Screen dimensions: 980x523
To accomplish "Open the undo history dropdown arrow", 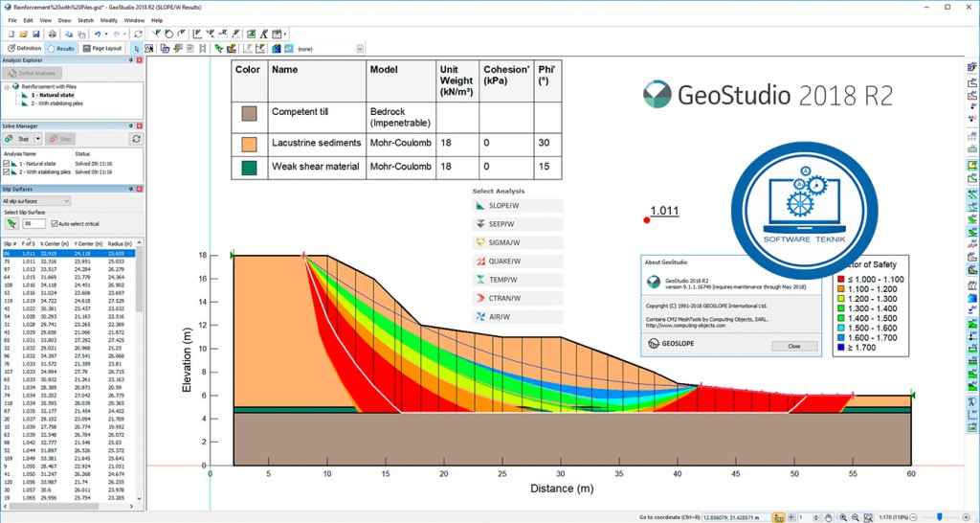I will [106, 34].
